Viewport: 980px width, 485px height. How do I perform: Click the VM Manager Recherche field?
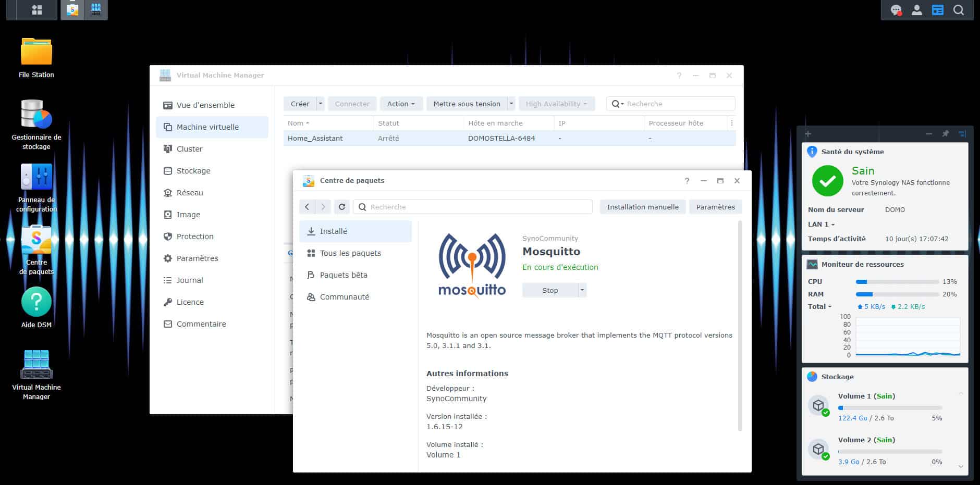tap(671, 104)
